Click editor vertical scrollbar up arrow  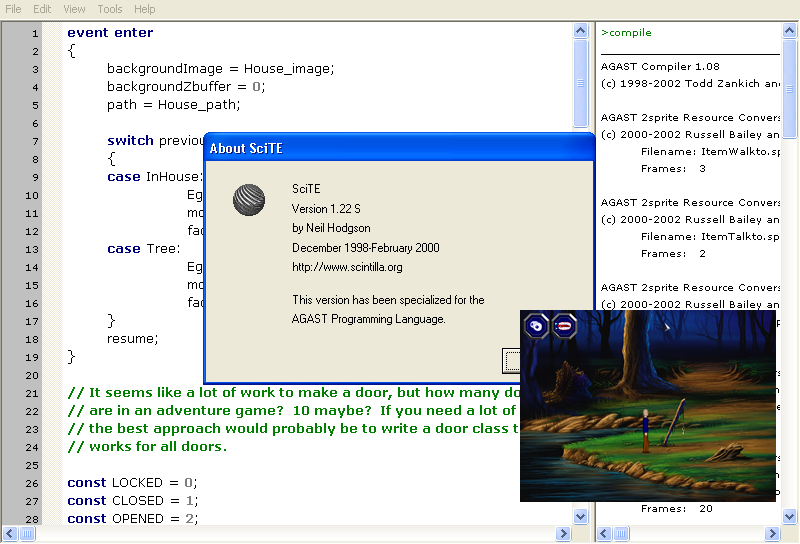580,31
